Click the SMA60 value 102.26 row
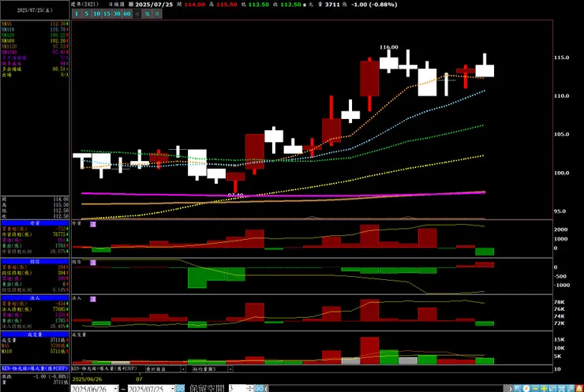This screenshot has width=584, height=392. coord(35,40)
